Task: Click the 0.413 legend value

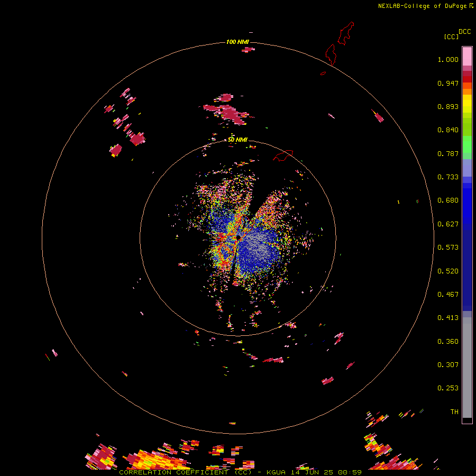Action: click(x=448, y=318)
